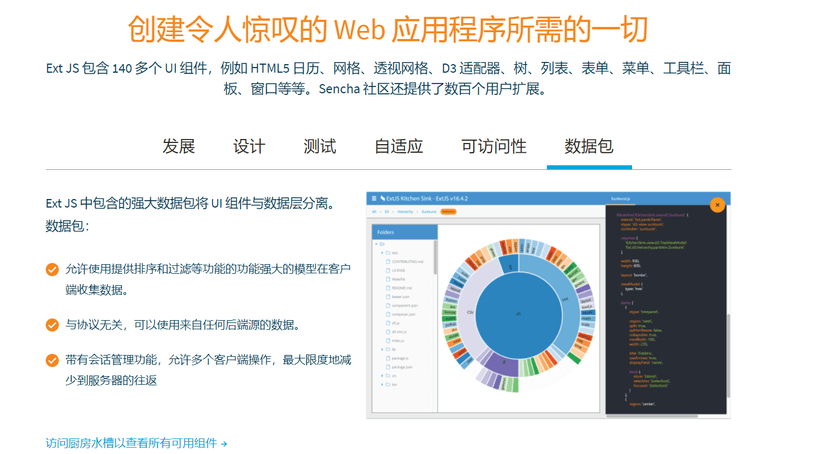
Task: Click the orange checkmark beside 允许使用提供排序
Action: coord(52,269)
